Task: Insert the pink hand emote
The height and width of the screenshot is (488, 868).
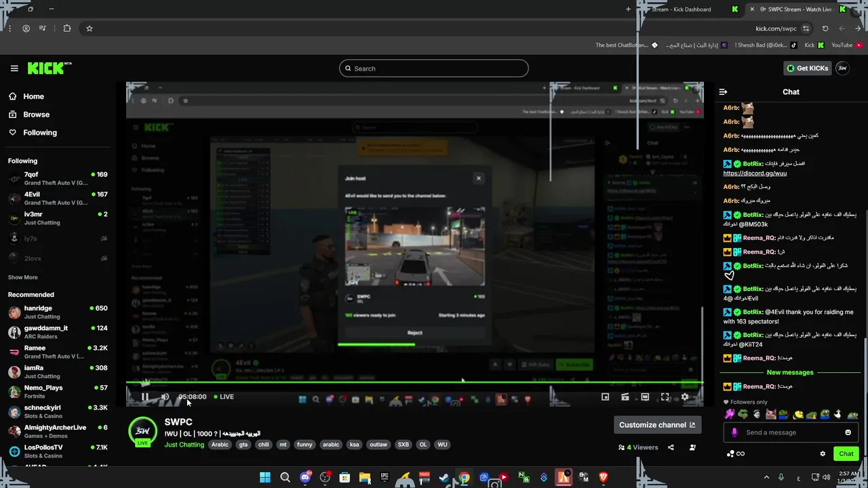Action: coord(729,414)
